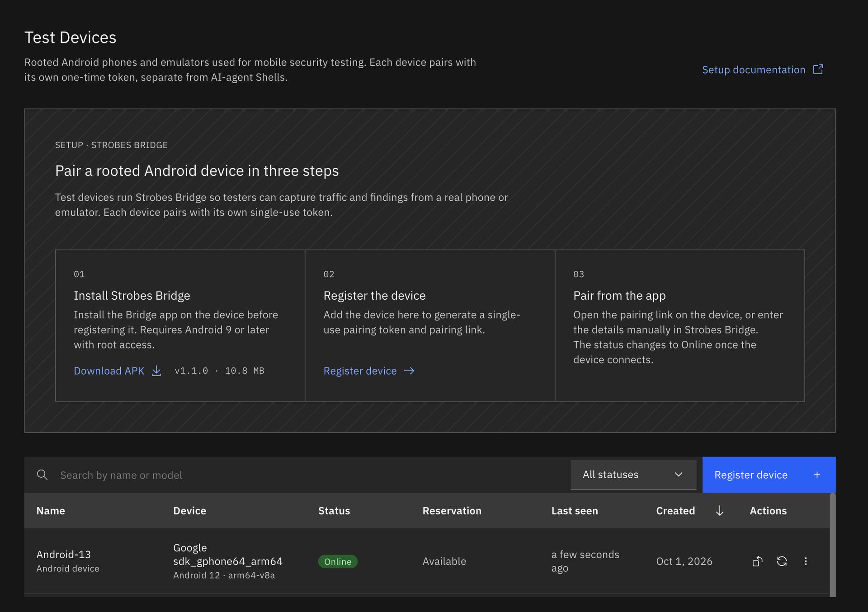
Task: Click the refresh arrows icon for Android-13
Action: (x=782, y=561)
